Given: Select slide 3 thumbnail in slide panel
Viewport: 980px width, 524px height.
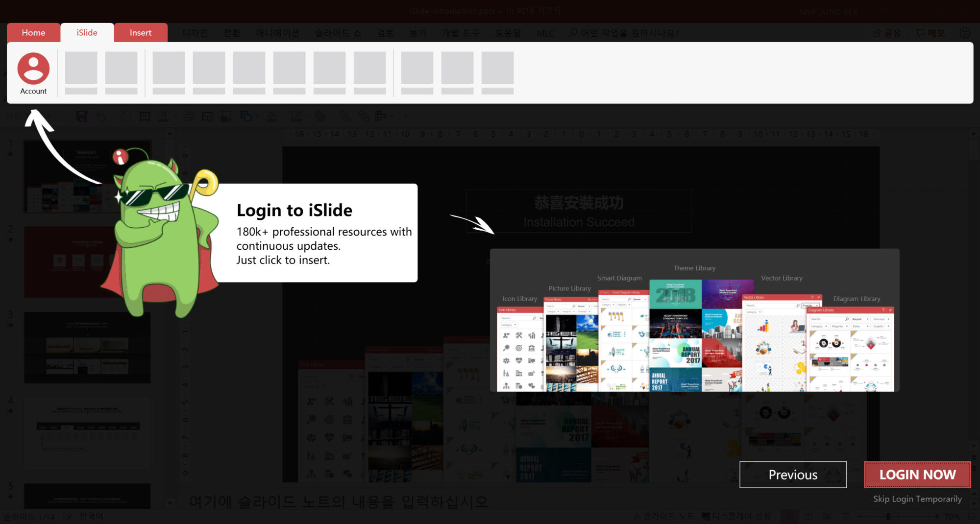Looking at the screenshot, I should pyautogui.click(x=87, y=347).
